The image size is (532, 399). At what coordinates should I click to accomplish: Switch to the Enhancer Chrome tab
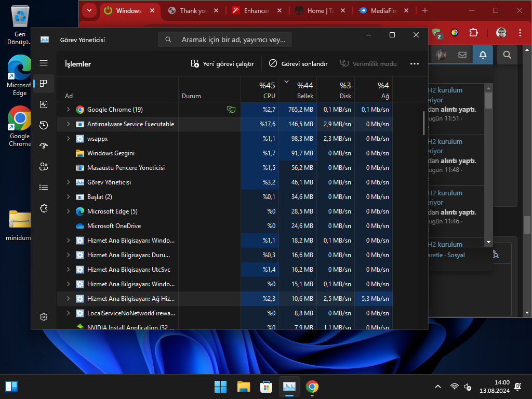pyautogui.click(x=257, y=11)
